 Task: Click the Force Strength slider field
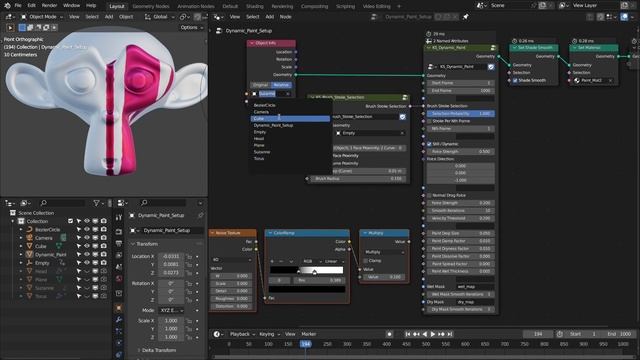coord(461,151)
